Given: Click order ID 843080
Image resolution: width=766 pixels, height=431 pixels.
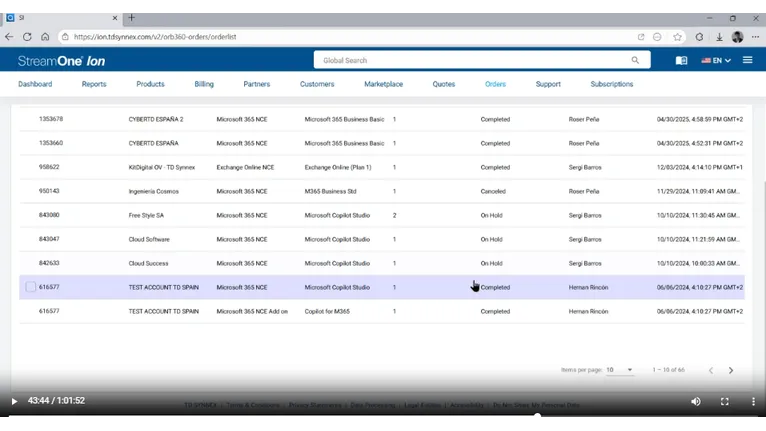Looking at the screenshot, I should click(x=49, y=215).
